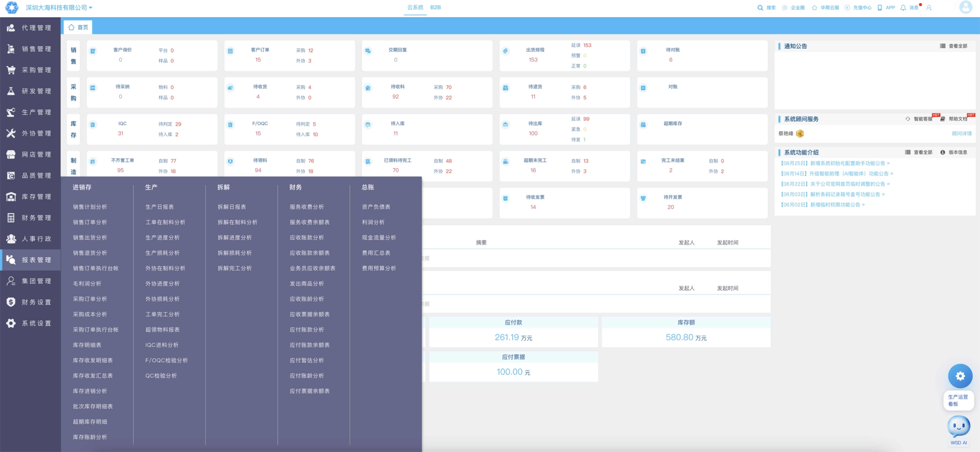Screen dimensions: 980x452
Task: Switch to the B2B tab
Action: pos(435,7)
